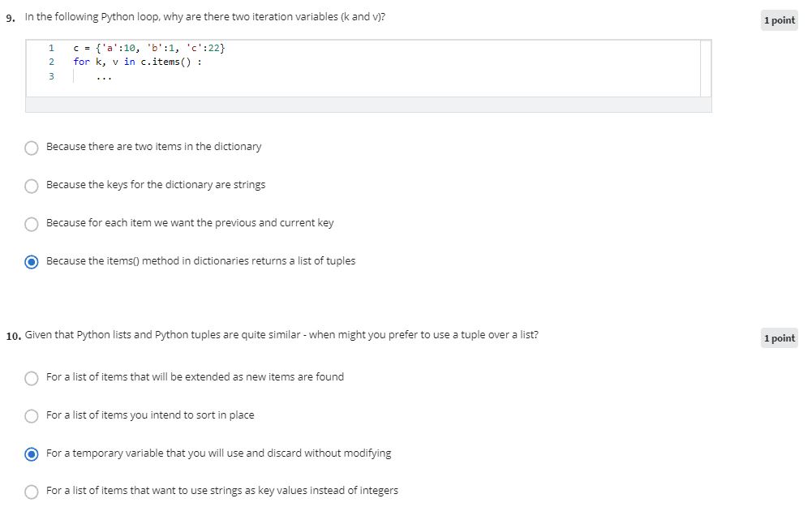Choose "previous and current key" answer option
The height and width of the screenshot is (507, 812).
32,224
